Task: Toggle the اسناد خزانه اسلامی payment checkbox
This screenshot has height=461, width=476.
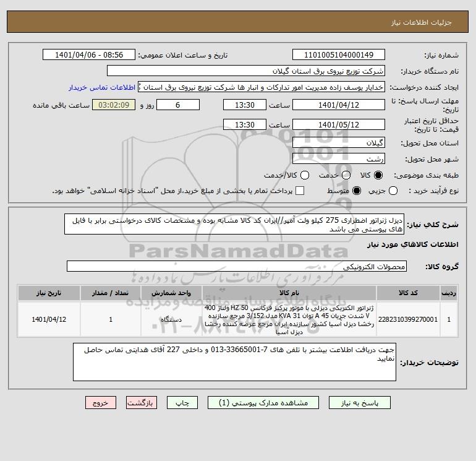Action: pos(300,191)
